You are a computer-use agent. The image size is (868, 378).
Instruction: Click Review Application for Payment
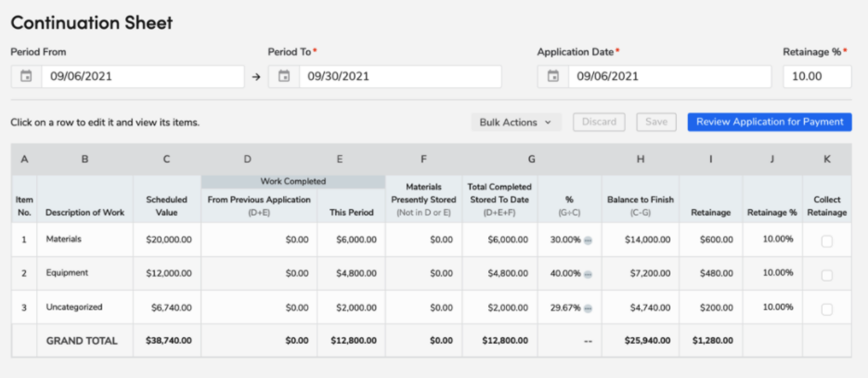(770, 122)
